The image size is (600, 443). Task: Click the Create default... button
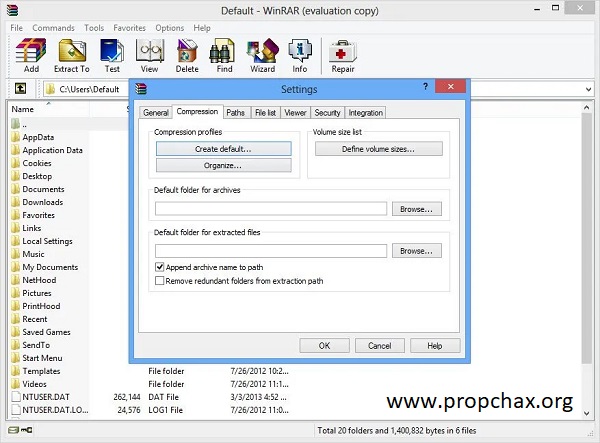click(223, 149)
